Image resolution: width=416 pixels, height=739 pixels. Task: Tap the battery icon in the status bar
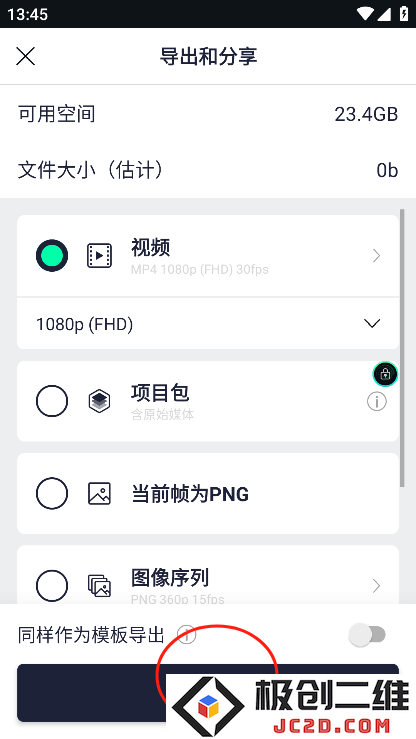pos(404,14)
